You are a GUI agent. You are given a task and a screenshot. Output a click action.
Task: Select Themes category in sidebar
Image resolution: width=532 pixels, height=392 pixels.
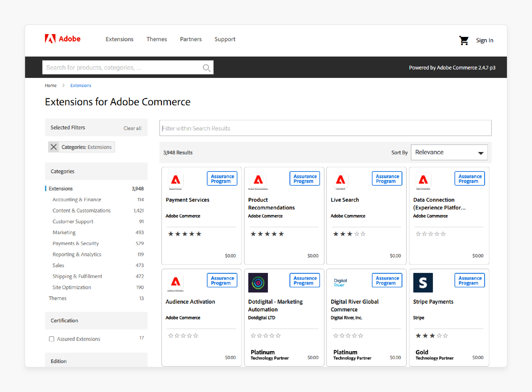58,298
